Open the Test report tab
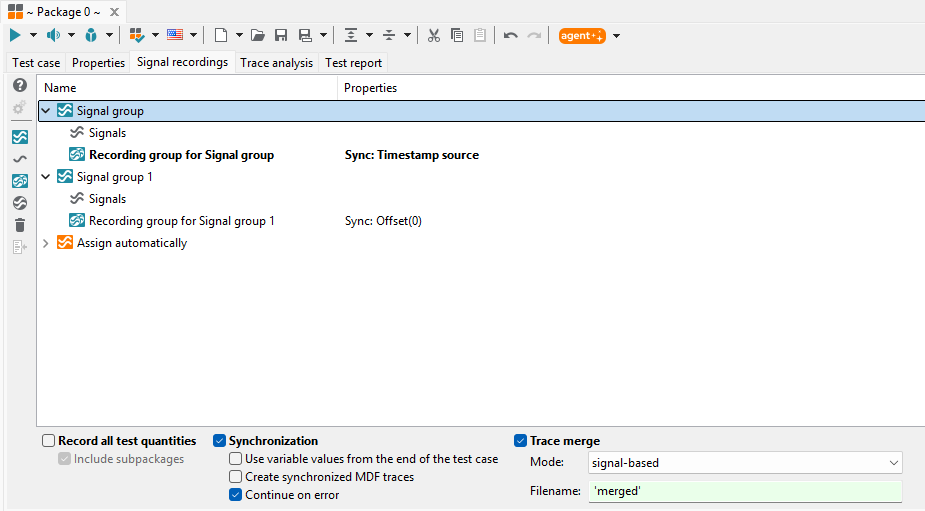Screen dimensions: 925x511 point(353,63)
